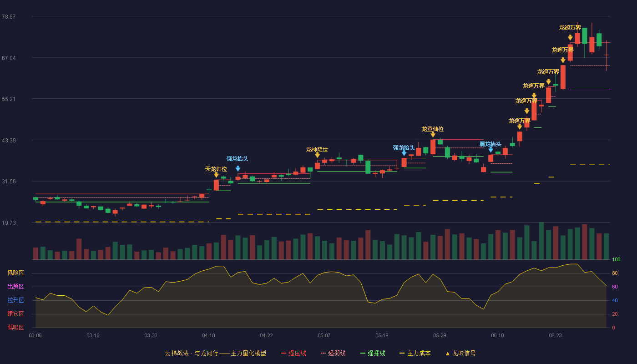Click the orange 80 value on the indicator scale
Viewport: 637px width, 364px height.
pos(615,273)
